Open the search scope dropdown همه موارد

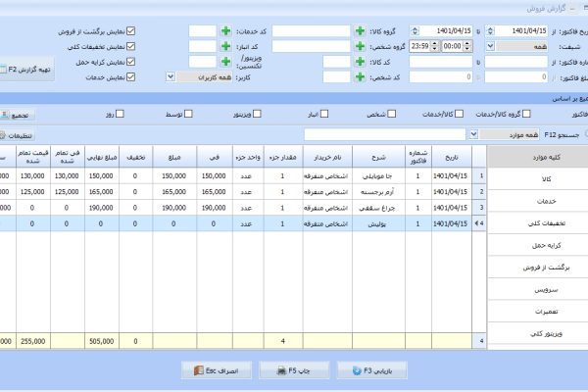coord(473,134)
